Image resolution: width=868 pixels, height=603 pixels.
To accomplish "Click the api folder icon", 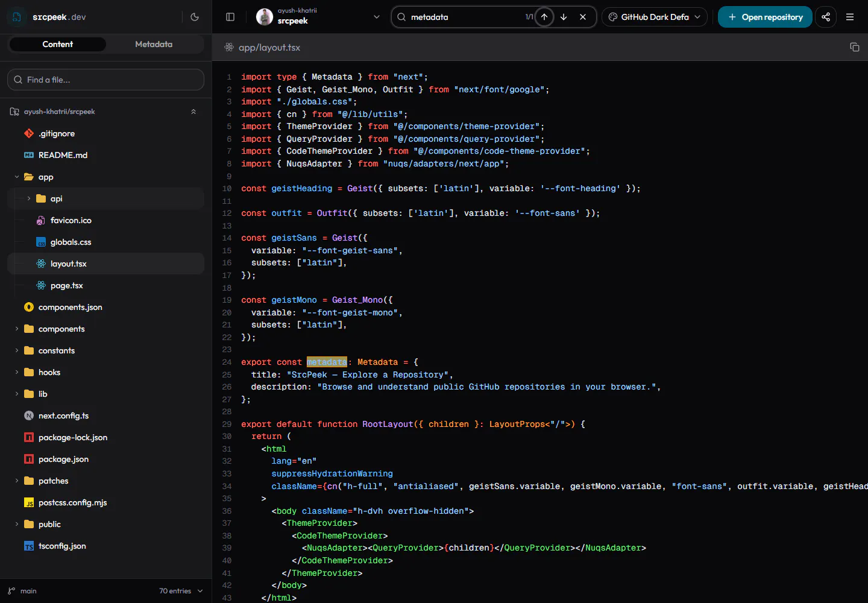I will tap(41, 198).
